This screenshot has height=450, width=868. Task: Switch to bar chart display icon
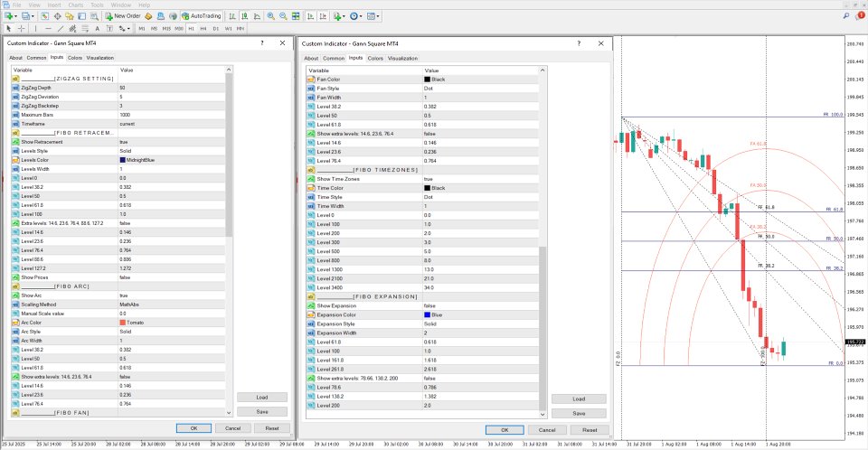point(232,16)
